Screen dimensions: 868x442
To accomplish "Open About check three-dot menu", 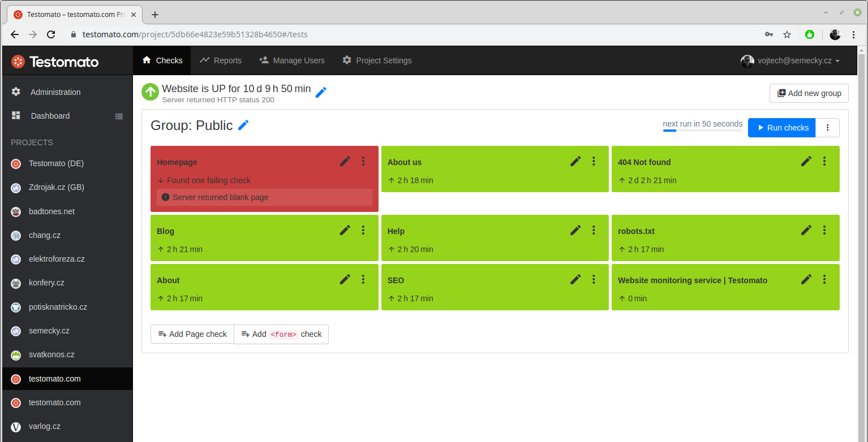I will [363, 280].
